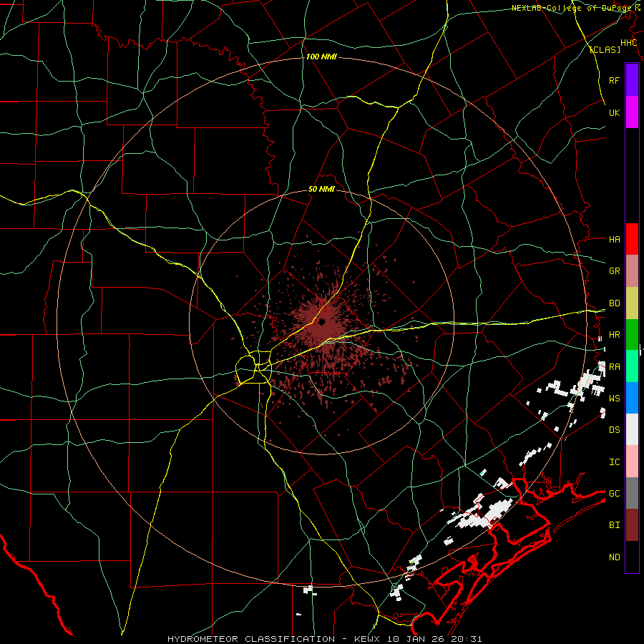644x644 pixels.
Task: Click the HR legend label
Action: [x=615, y=335]
